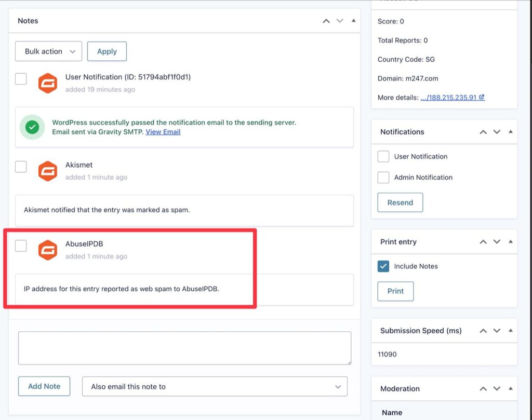Screen dimensions: 532x420
Task: Open the Bulk action dropdown
Action: 48,51
